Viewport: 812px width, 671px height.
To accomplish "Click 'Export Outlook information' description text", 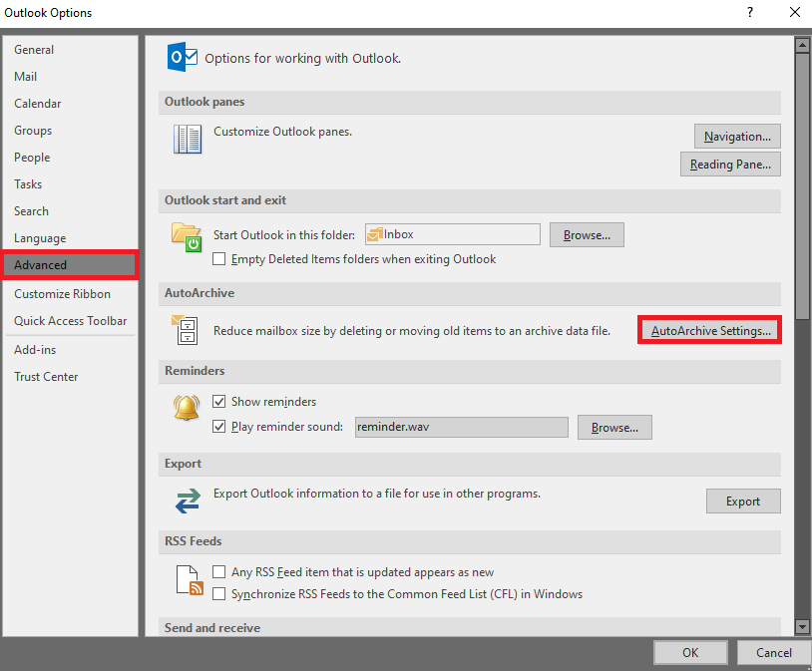I will click(x=377, y=494).
